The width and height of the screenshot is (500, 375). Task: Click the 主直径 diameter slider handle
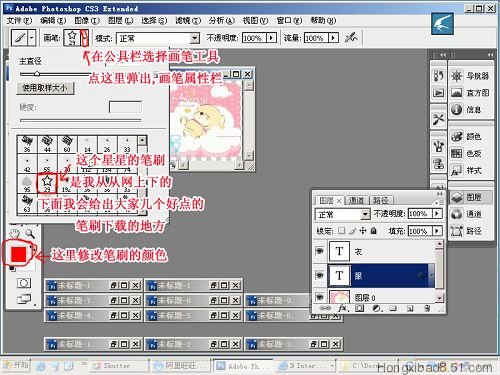tap(37, 74)
